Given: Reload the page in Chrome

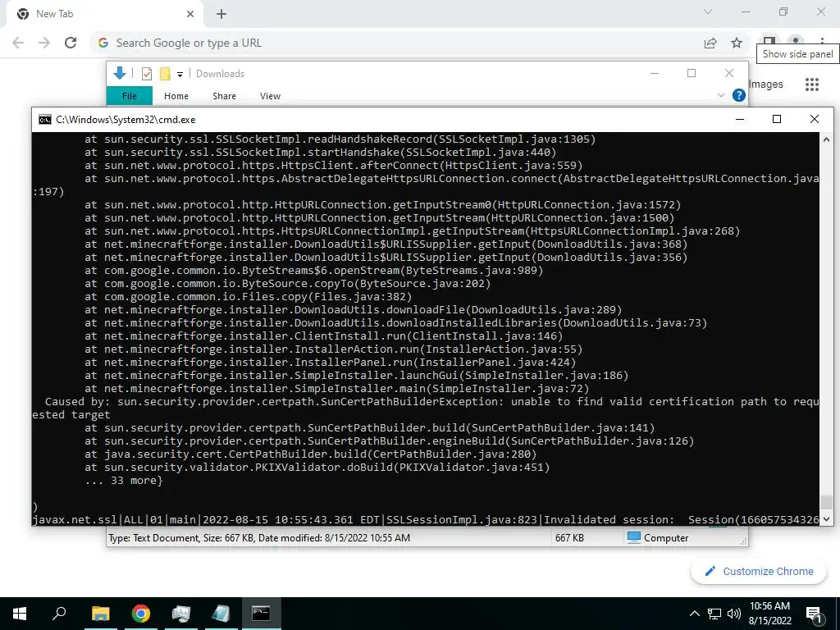Looking at the screenshot, I should coord(71,43).
